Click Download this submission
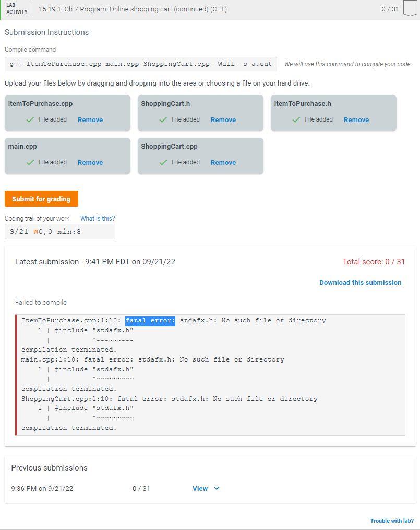 click(360, 282)
